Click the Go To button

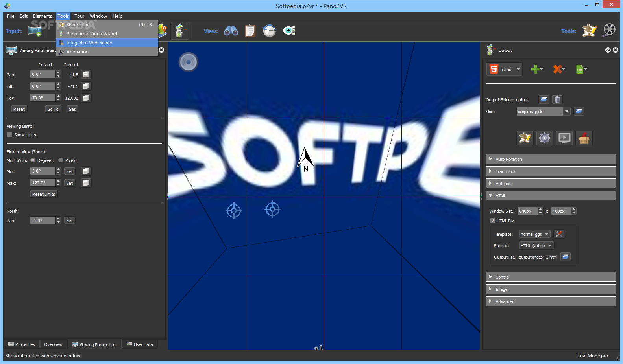(53, 109)
